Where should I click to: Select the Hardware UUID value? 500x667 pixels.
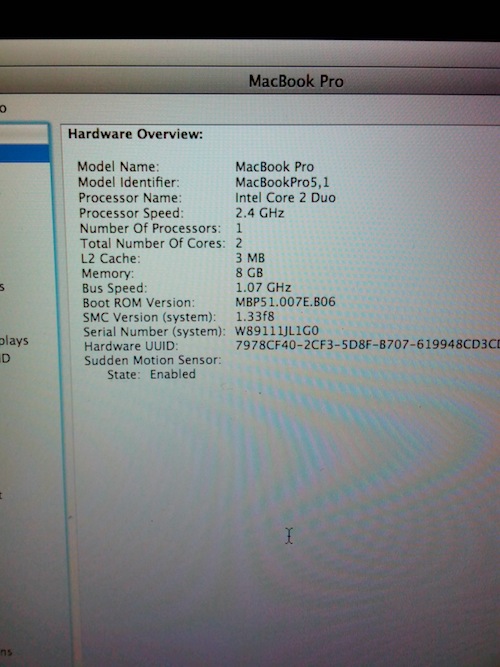pyautogui.click(x=367, y=344)
